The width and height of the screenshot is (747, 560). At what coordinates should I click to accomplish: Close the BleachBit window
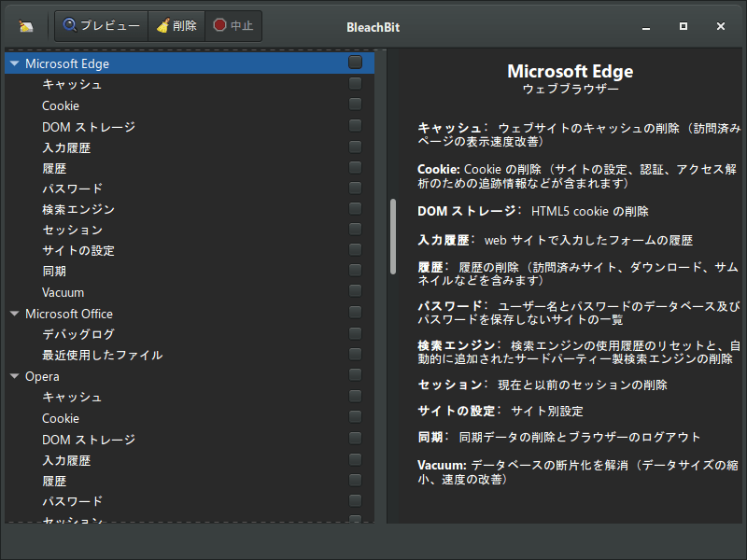pyautogui.click(x=721, y=26)
